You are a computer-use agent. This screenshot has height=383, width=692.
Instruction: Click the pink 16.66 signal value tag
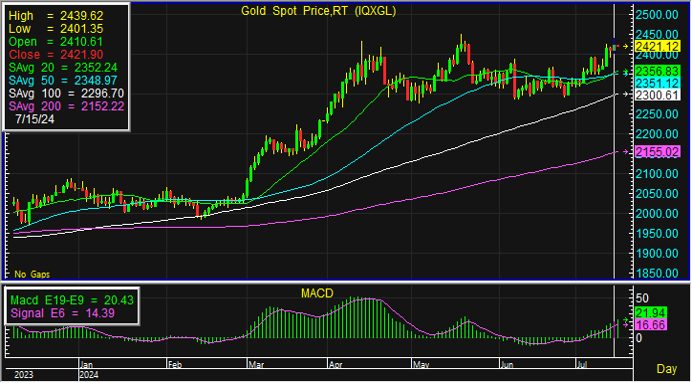click(651, 325)
